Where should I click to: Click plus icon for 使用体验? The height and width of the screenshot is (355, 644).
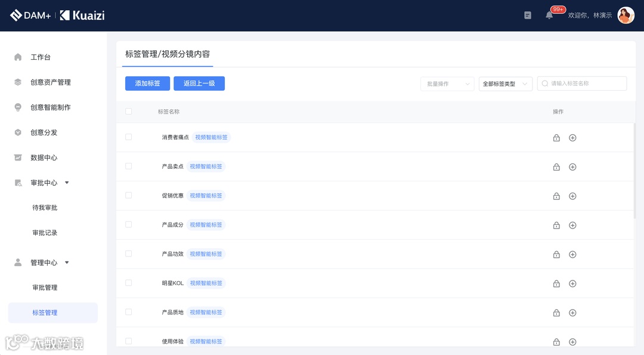[572, 342]
